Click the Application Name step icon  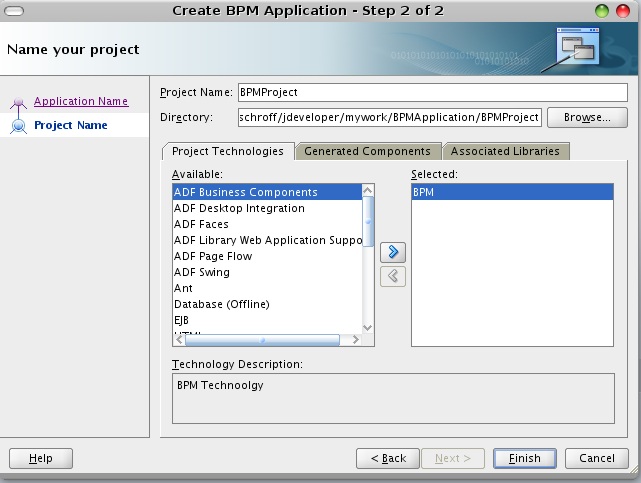[18, 103]
